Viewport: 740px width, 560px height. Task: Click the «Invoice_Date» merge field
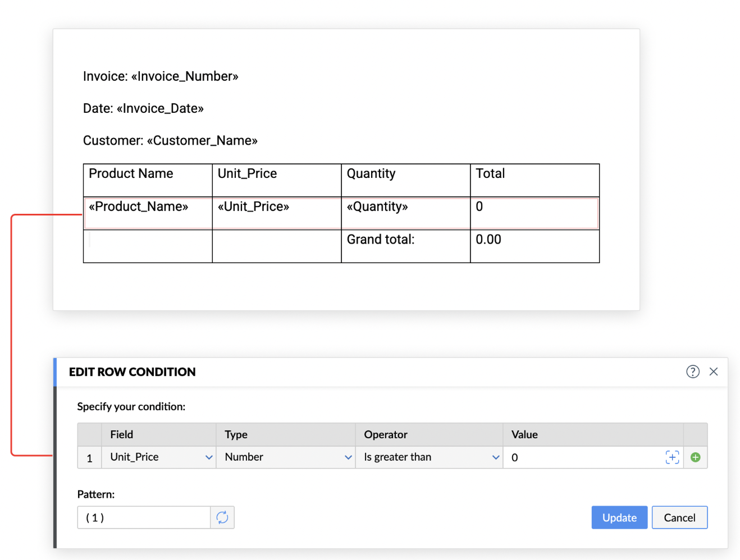pyautogui.click(x=160, y=108)
